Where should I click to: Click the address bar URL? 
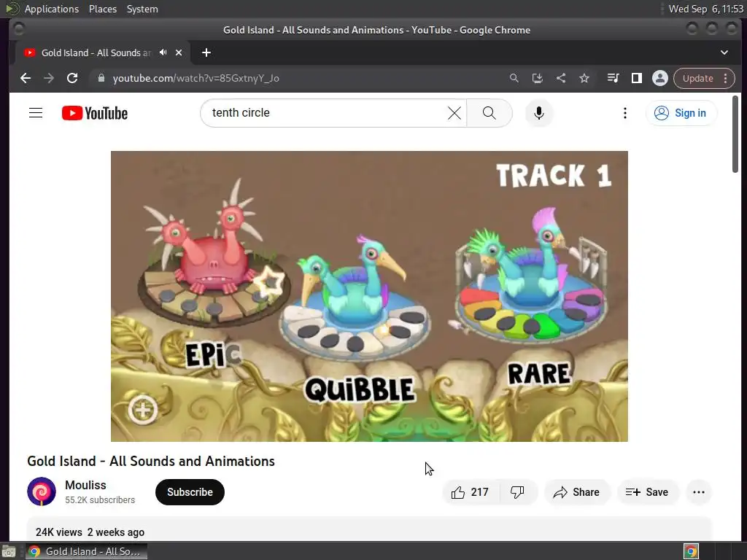[x=196, y=78]
